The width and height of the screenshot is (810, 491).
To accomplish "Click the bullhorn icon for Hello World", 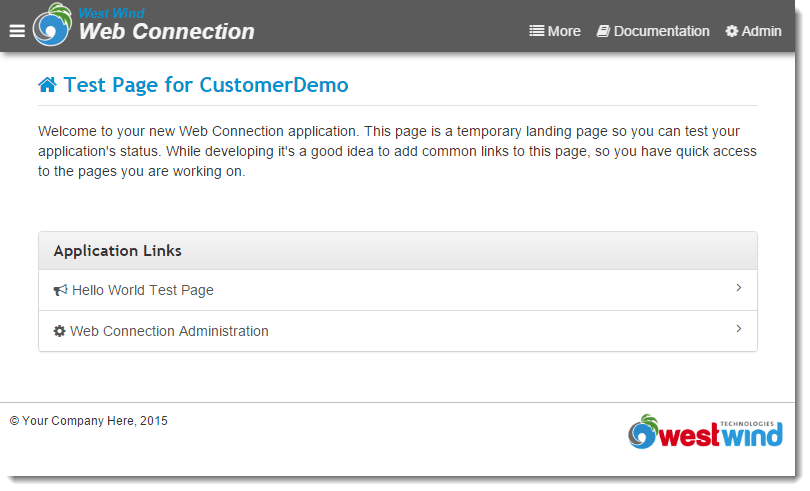I will tap(60, 290).
